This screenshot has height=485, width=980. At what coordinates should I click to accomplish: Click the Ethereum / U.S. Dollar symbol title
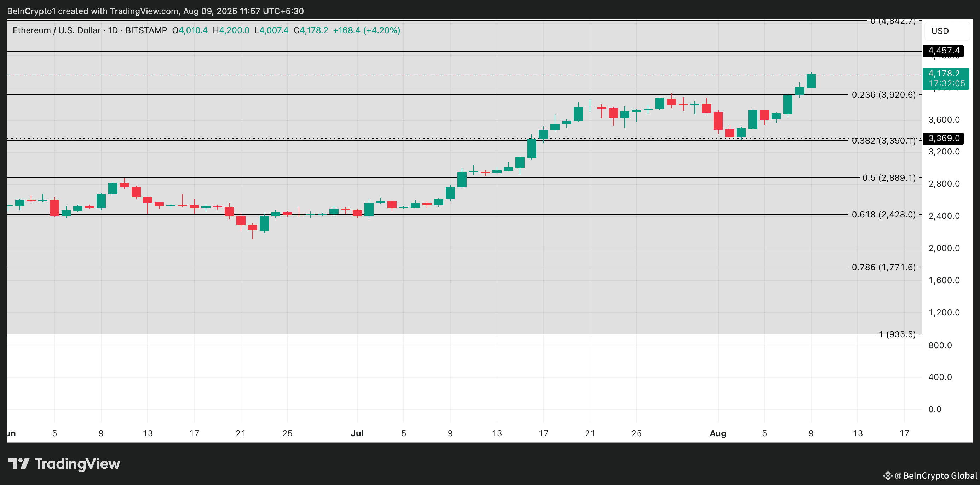point(56,30)
